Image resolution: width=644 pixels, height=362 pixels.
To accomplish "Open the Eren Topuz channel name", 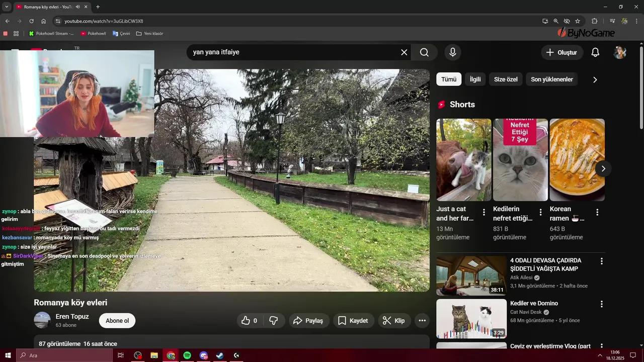I will point(72,316).
